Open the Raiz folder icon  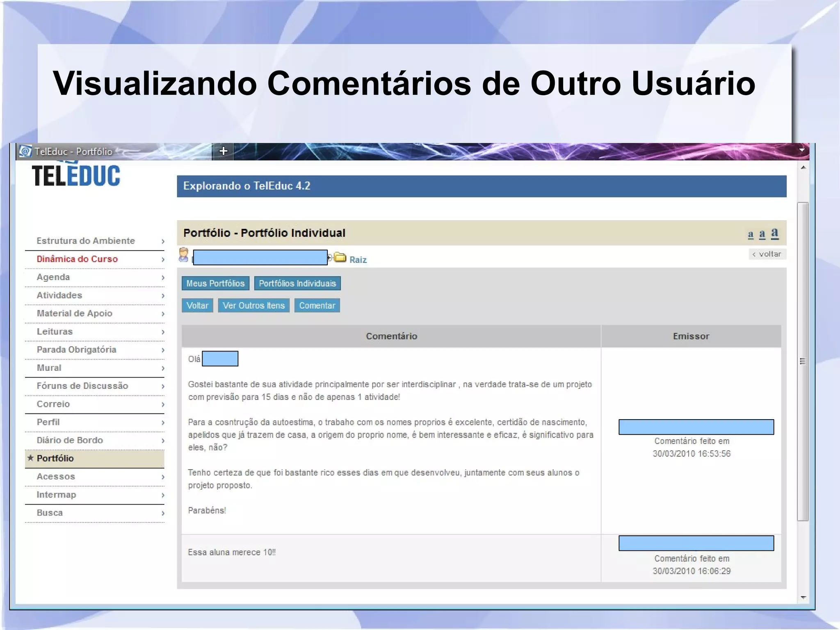tap(340, 258)
